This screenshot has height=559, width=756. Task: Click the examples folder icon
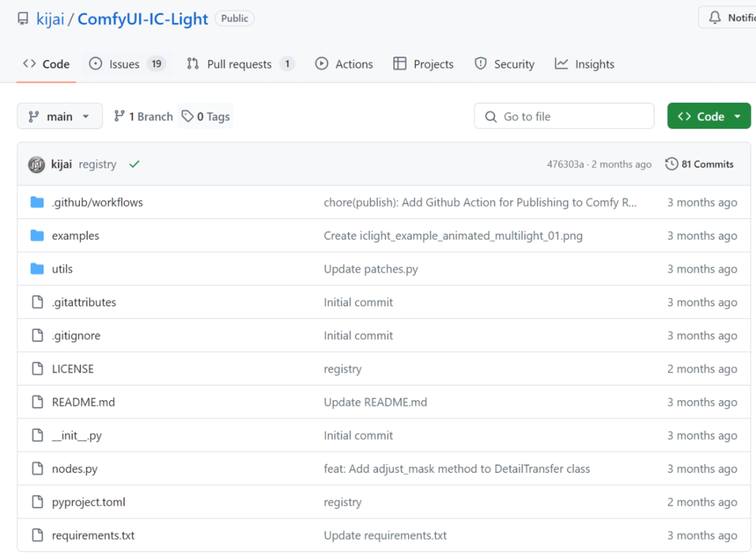coord(37,235)
